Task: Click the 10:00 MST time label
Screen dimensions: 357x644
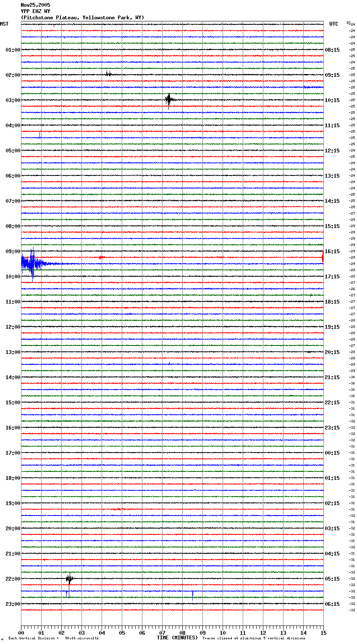Action: click(x=13, y=277)
